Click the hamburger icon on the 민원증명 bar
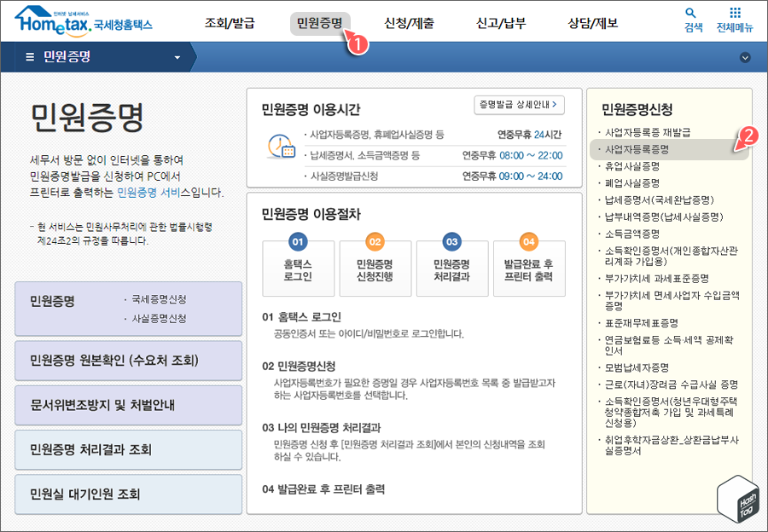Image resolution: width=768 pixels, height=532 pixels. (x=30, y=55)
